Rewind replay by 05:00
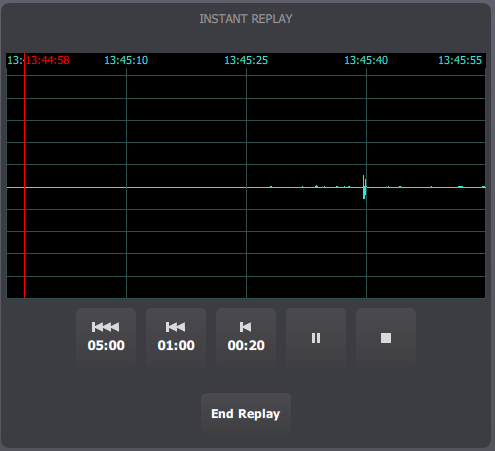This screenshot has height=451, width=495. pos(106,338)
